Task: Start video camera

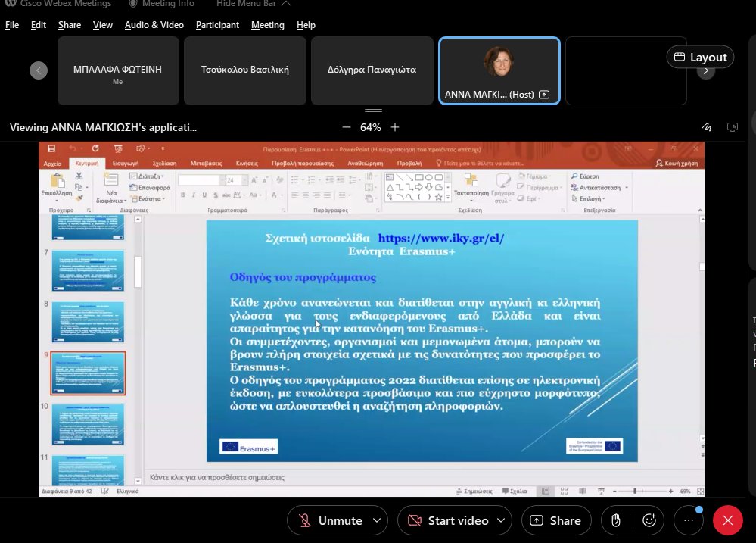Action: point(448,520)
